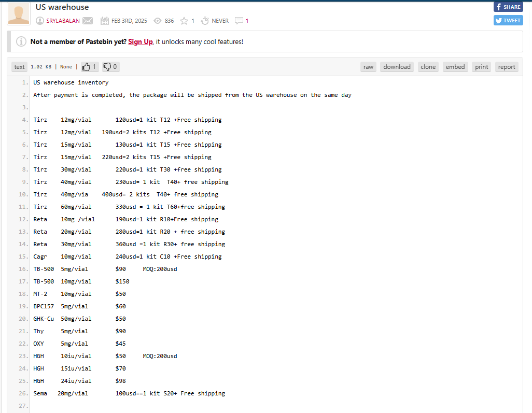Click the 'GHK-Cu' entry
The height and width of the screenshot is (413, 532).
(x=44, y=319)
